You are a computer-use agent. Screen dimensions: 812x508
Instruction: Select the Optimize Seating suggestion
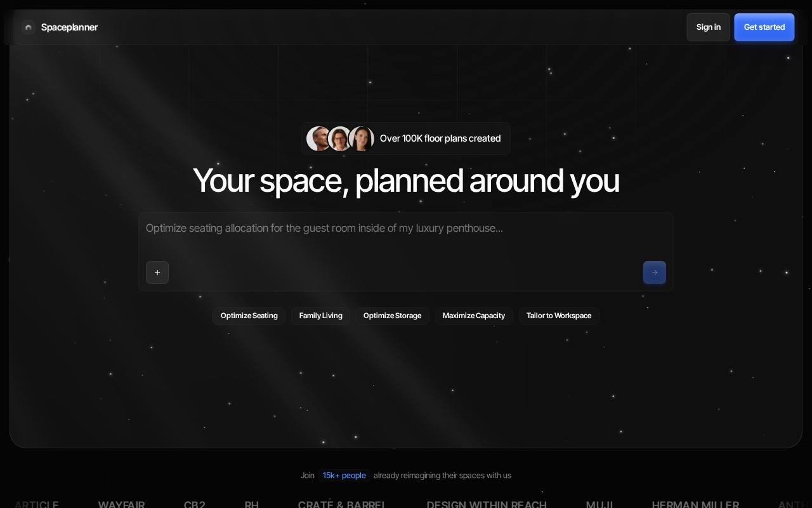(249, 316)
